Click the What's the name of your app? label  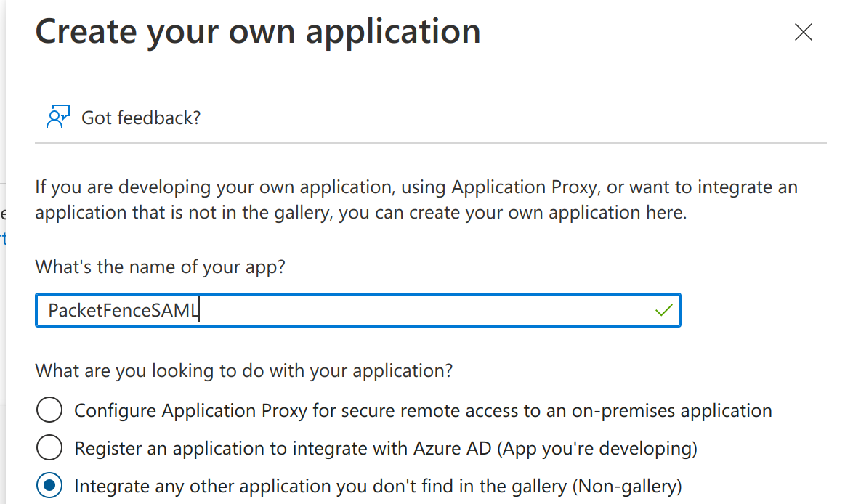point(161,267)
